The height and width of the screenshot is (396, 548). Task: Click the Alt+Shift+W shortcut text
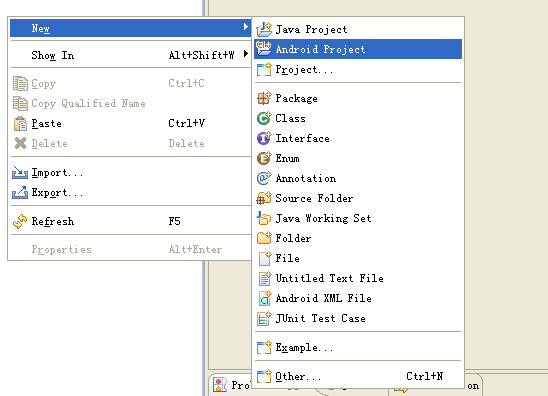pos(202,55)
